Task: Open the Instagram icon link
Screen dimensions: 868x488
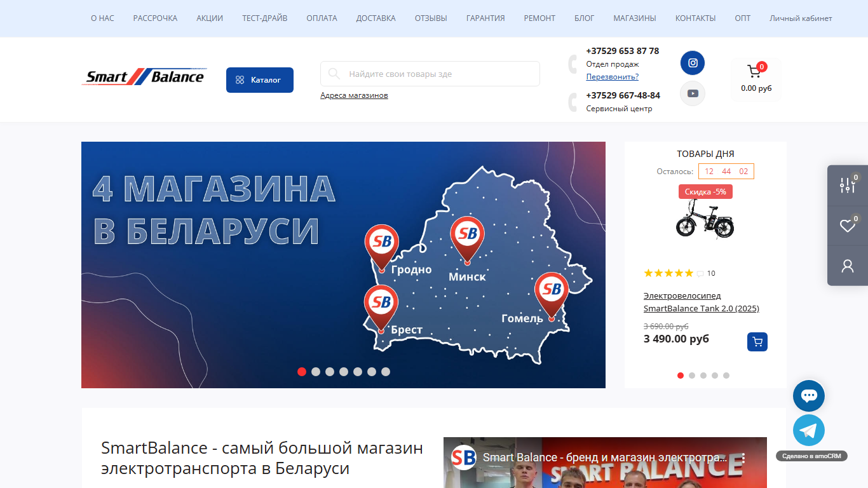Action: (x=693, y=63)
